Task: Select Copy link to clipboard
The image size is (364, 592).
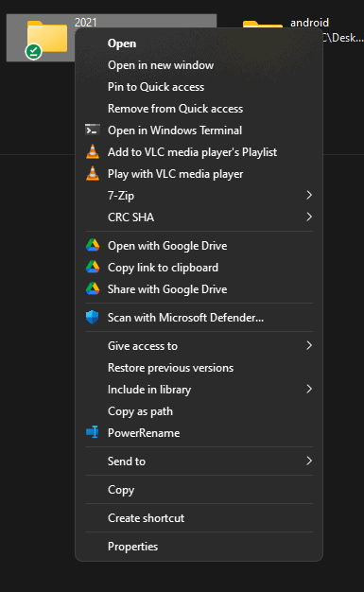Action: [199, 268]
